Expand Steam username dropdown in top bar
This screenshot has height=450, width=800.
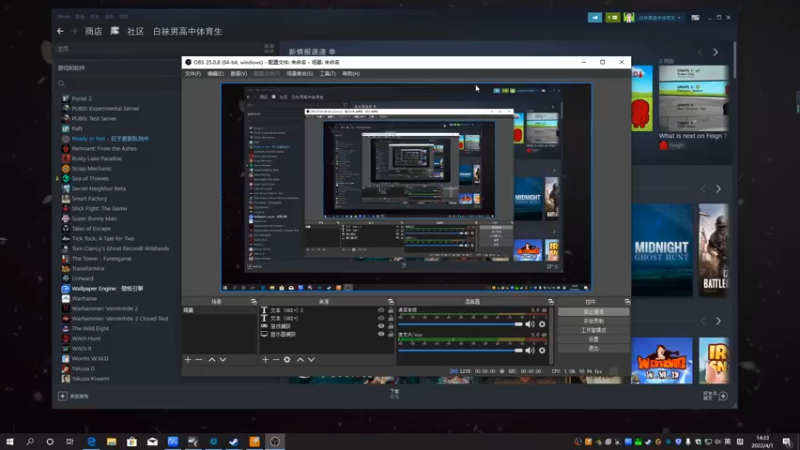pos(679,18)
